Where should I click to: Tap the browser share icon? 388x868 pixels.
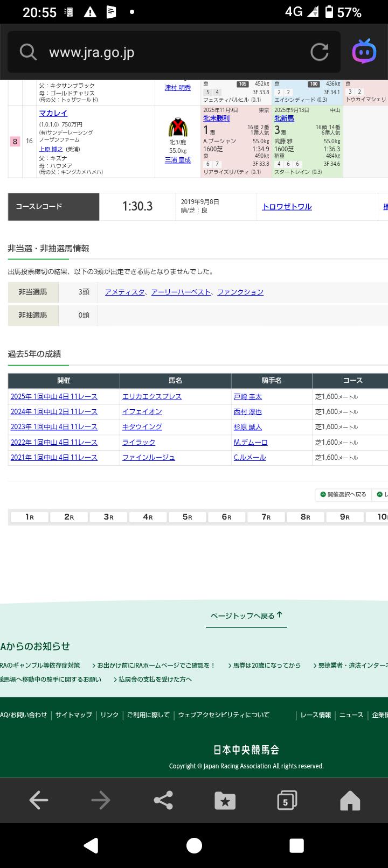pyautogui.click(x=163, y=801)
